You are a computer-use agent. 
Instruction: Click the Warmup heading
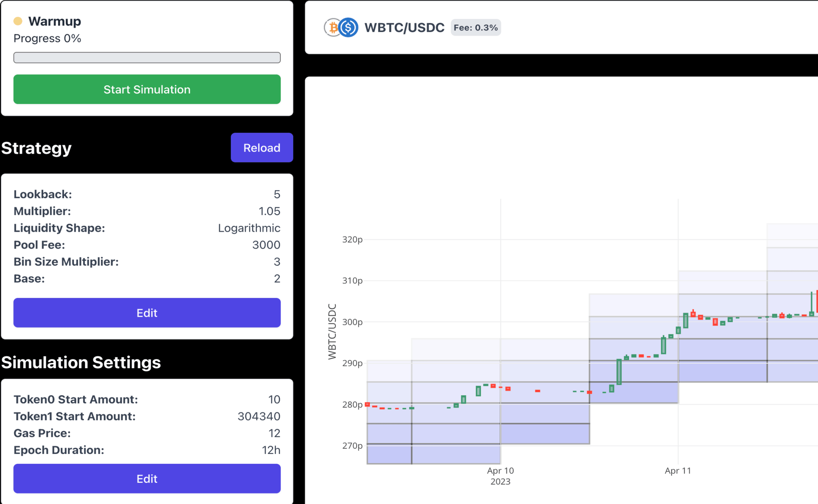pyautogui.click(x=54, y=21)
